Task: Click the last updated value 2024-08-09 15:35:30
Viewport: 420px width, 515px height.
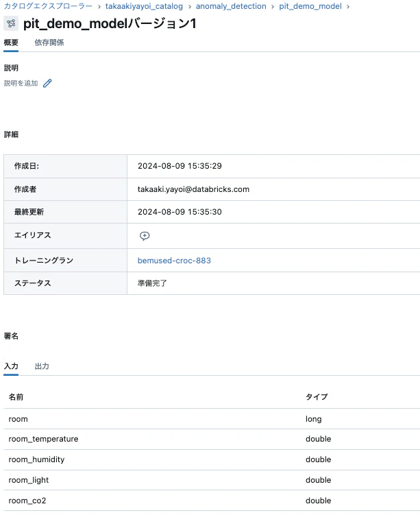Action: point(180,212)
